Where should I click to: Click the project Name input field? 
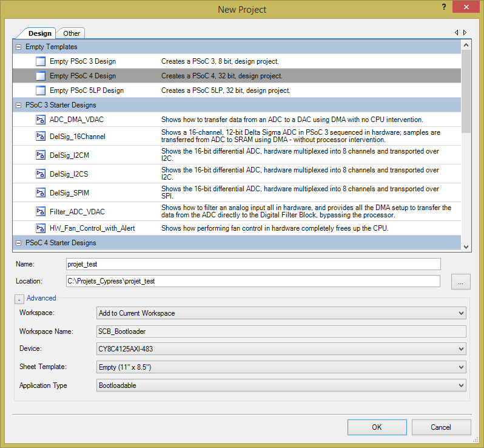[253, 264]
